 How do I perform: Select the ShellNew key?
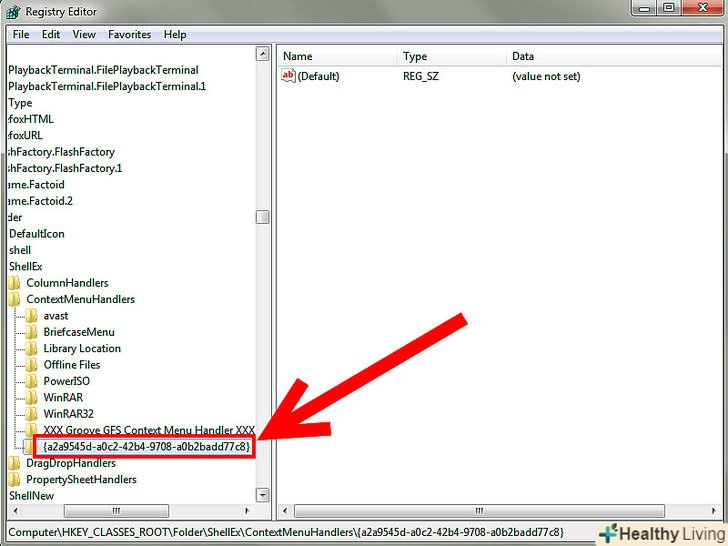click(32, 496)
